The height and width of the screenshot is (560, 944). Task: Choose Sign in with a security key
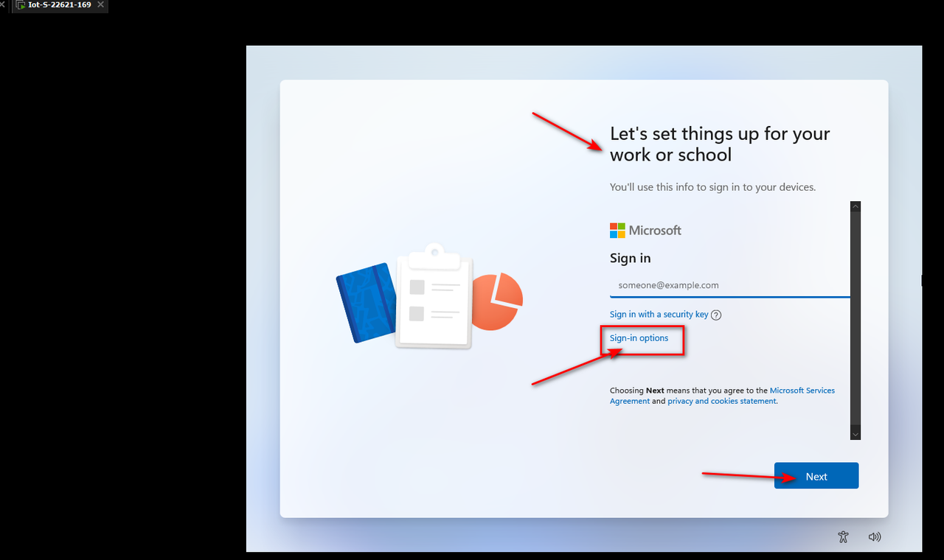[x=659, y=315]
